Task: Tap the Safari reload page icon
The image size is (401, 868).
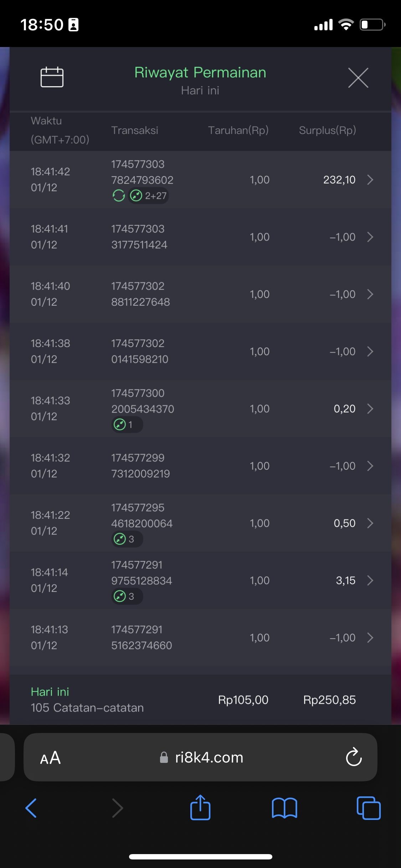Action: 354,757
